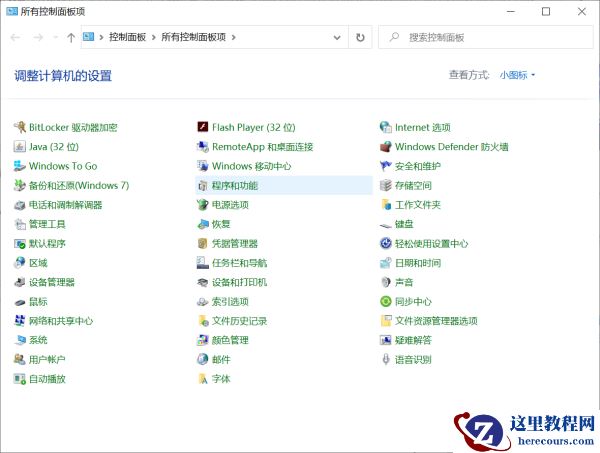Click the title bar control panel icon

(12, 11)
